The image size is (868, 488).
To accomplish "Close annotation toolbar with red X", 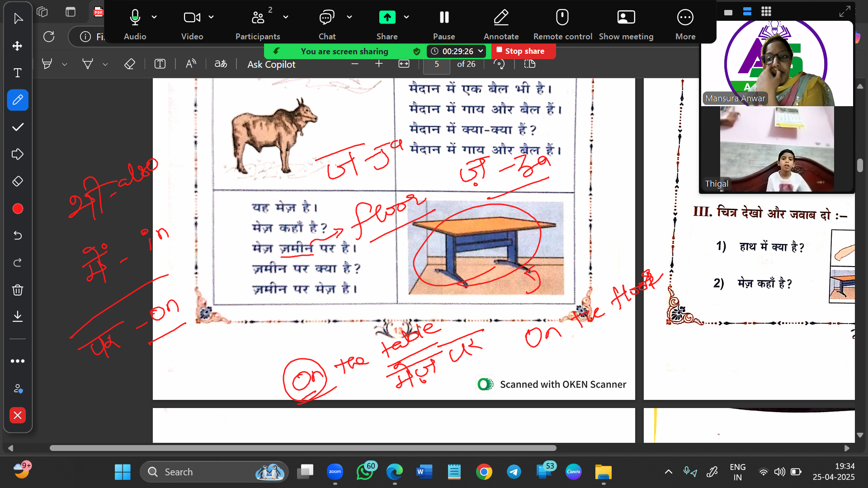I will 18,415.
